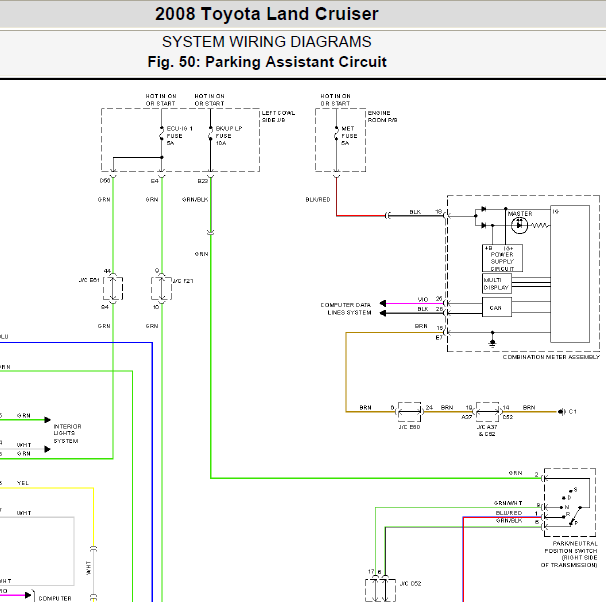606x602 pixels.
Task: Click the C1 ground point symbol
Action: pyautogui.click(x=562, y=412)
